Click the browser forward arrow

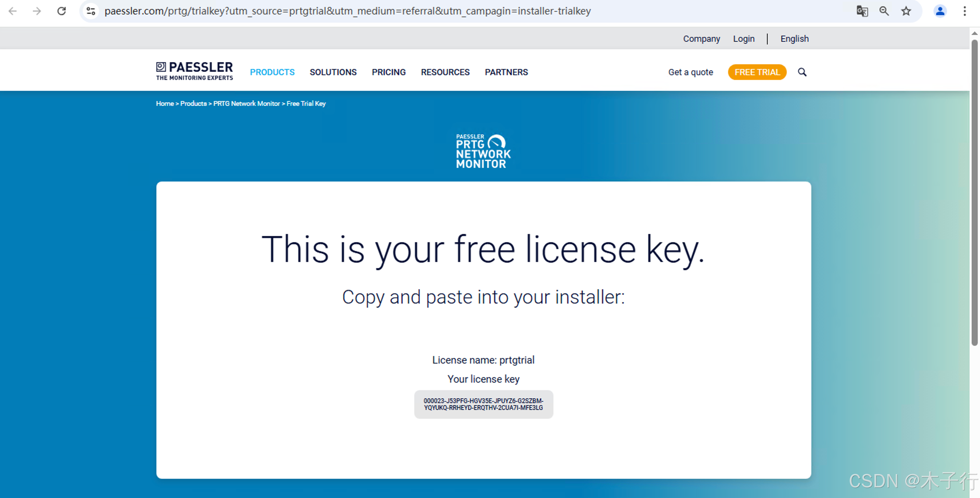click(37, 11)
